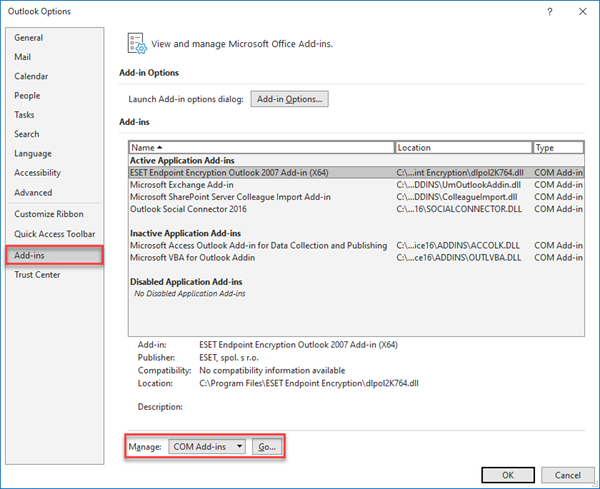The height and width of the screenshot is (489, 600).
Task: Select Microsoft VBA for Outlook Addin row
Action: coord(356,258)
